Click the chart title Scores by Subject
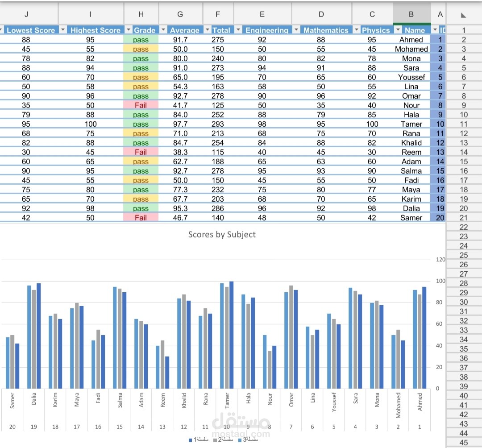This screenshot has width=482, height=448. point(222,234)
